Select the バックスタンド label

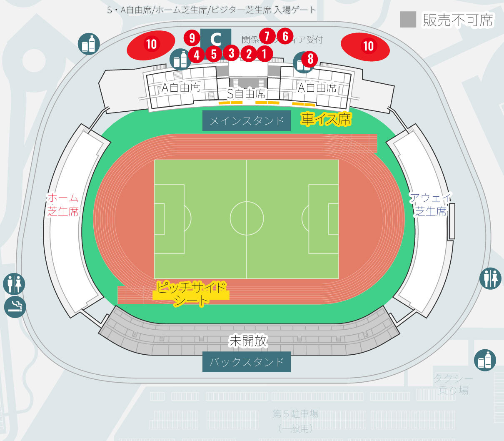point(247,362)
